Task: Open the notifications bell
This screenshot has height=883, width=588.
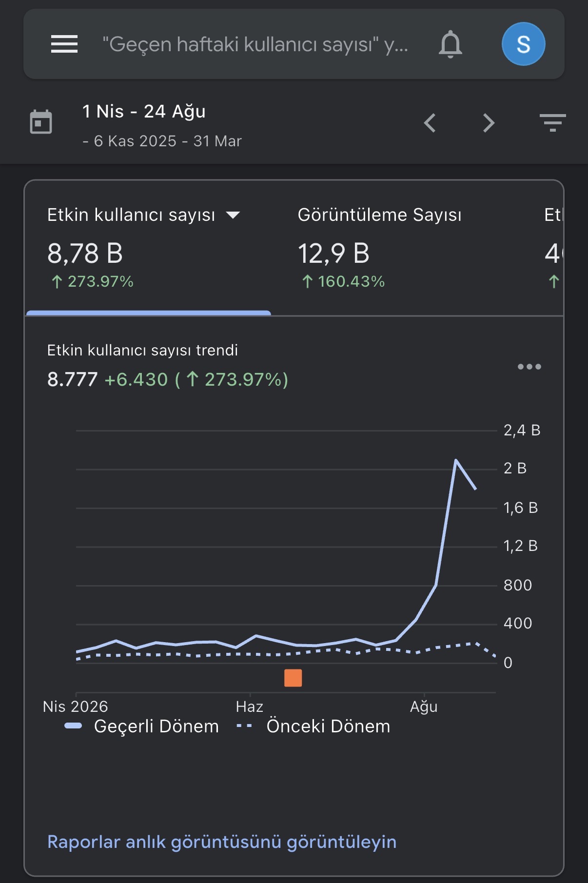Action: pos(451,44)
